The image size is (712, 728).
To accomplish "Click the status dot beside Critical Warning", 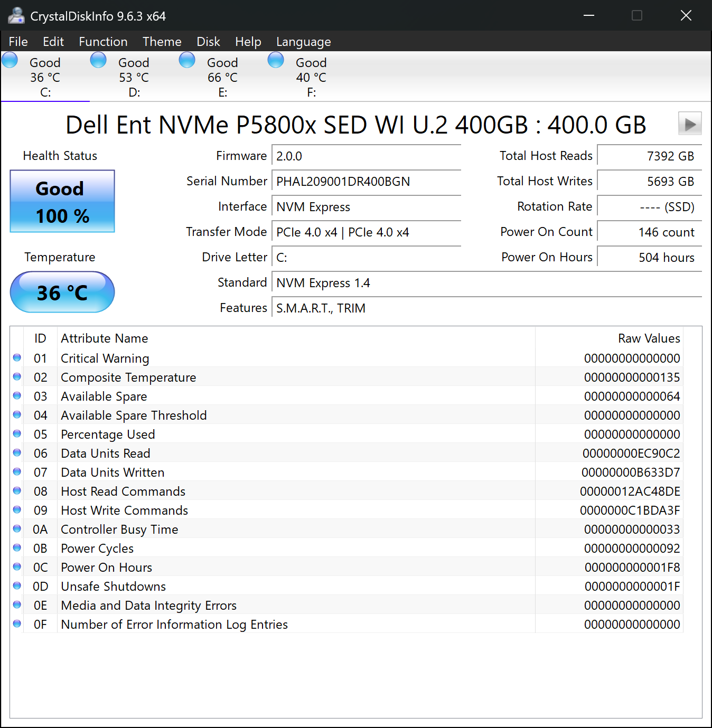I will pos(17,358).
